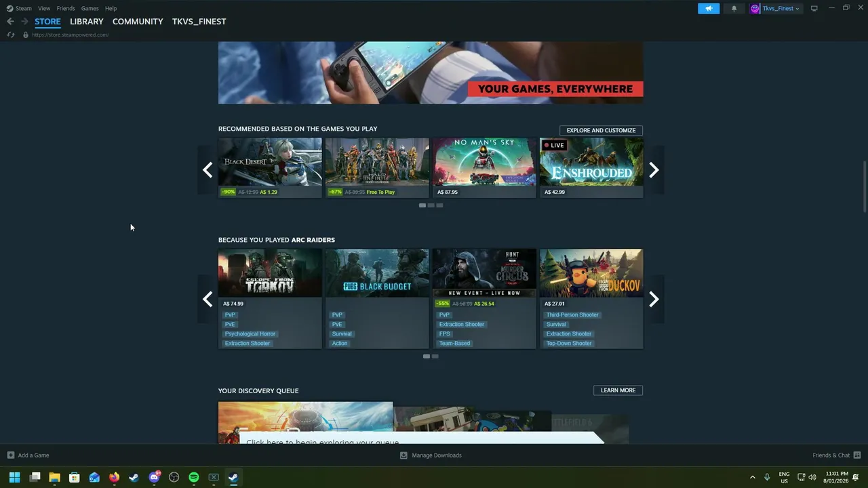Open the PUBG Black Budget card

point(377,299)
